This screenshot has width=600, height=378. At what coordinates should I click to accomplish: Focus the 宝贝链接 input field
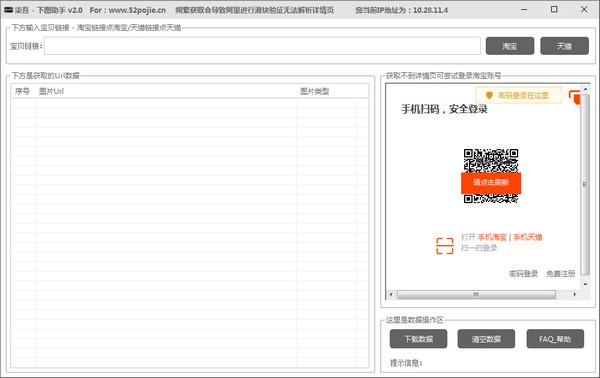tap(262, 46)
